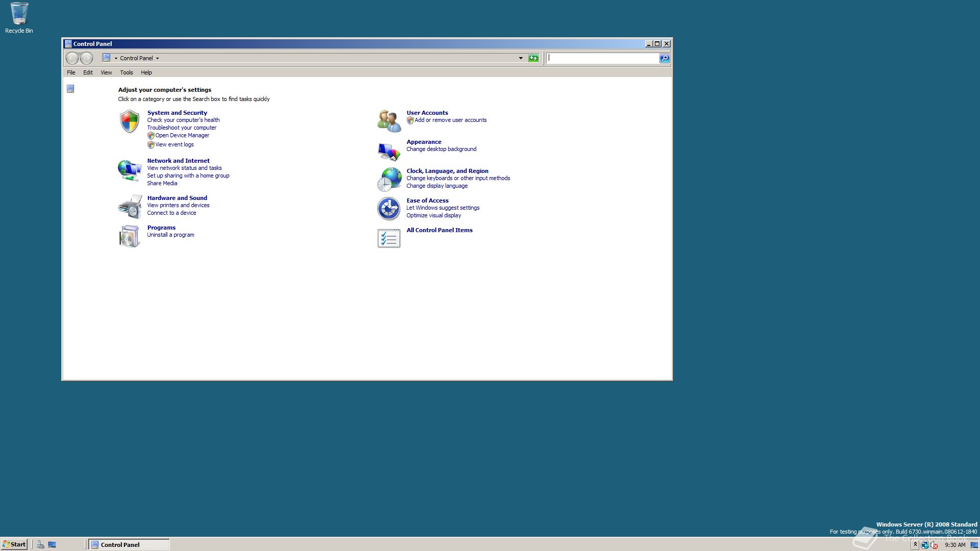Open the View menu
The width and height of the screenshot is (980, 551).
point(106,72)
